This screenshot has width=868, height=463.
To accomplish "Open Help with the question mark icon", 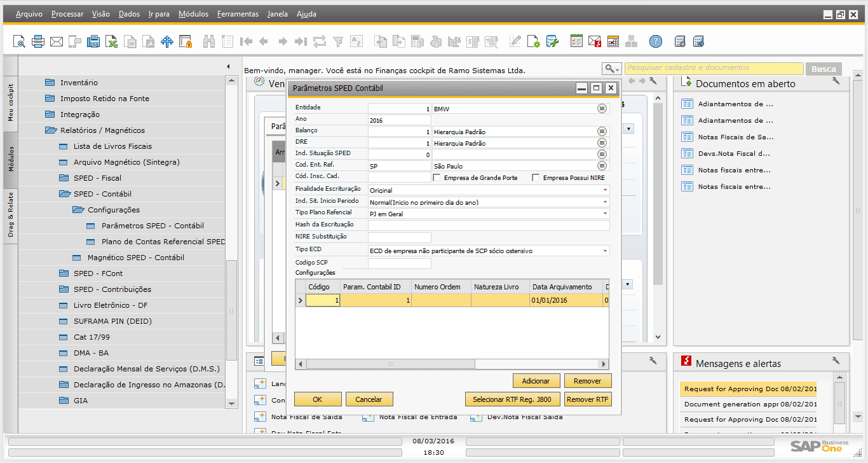I will (x=655, y=42).
